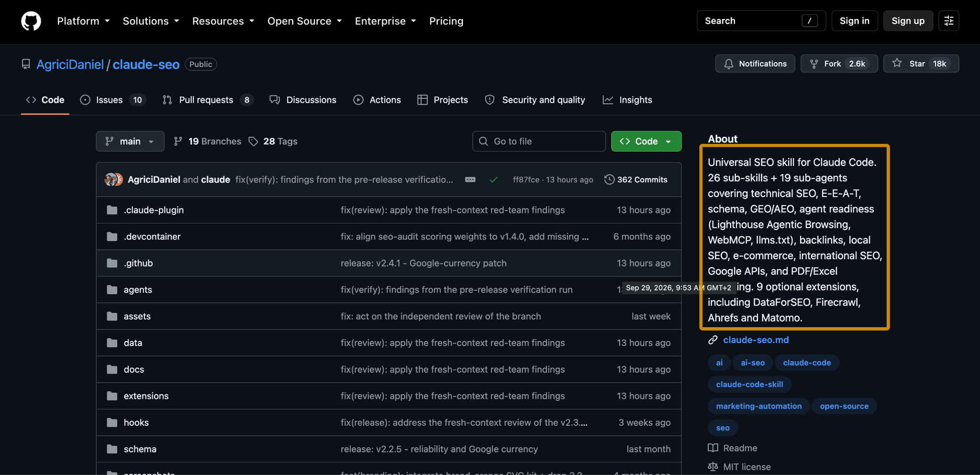The width and height of the screenshot is (980, 475).
Task: Click the folder icon for docs
Action: click(x=112, y=369)
